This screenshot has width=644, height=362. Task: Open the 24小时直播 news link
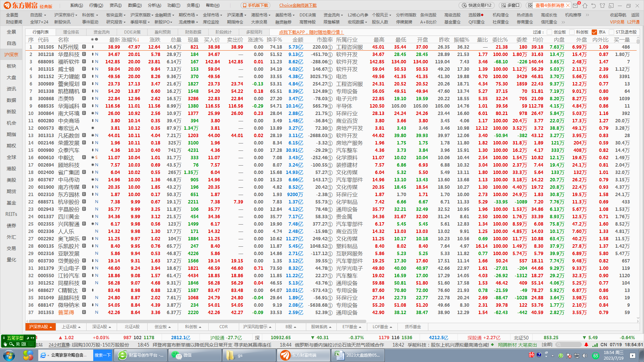(60, 345)
